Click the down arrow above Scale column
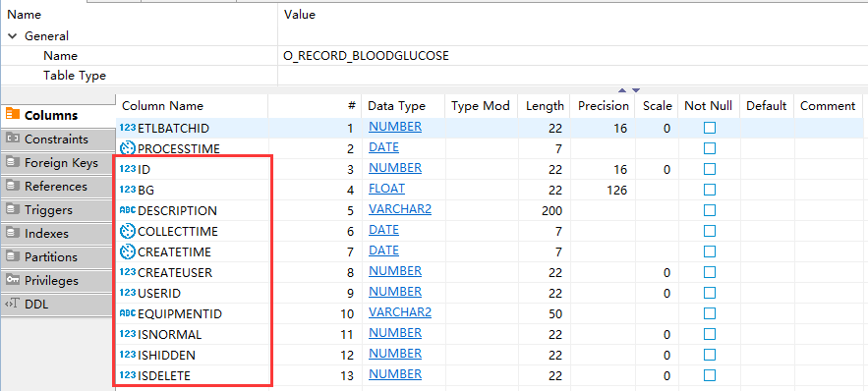The height and width of the screenshot is (391, 868). 636,90
